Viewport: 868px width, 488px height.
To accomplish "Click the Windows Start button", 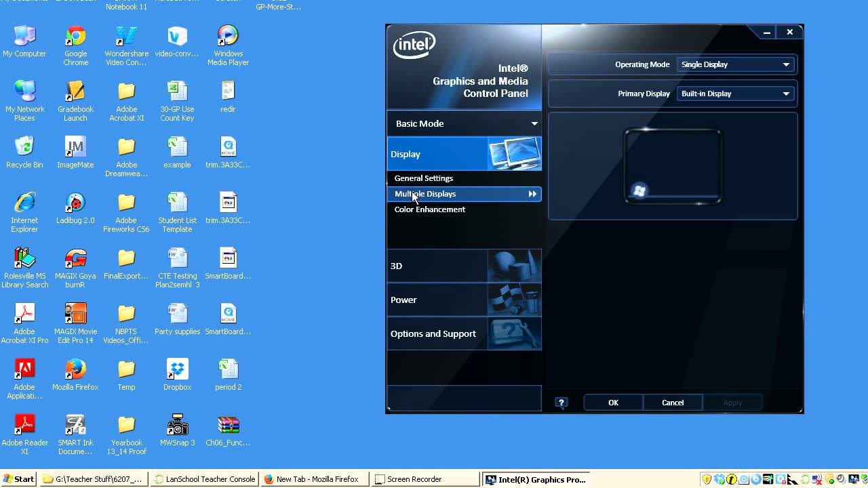I will [x=18, y=479].
